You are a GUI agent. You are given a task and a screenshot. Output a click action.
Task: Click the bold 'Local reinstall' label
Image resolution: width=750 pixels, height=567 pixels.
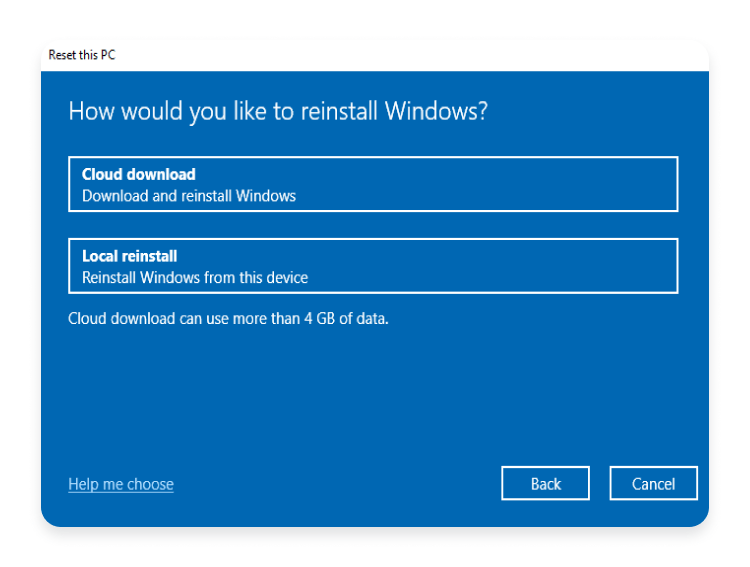click(x=129, y=256)
